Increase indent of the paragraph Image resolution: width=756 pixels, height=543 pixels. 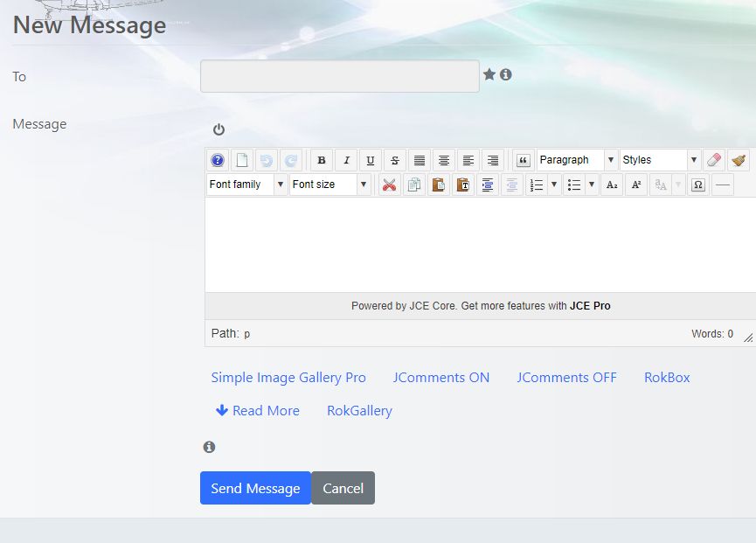pos(488,184)
